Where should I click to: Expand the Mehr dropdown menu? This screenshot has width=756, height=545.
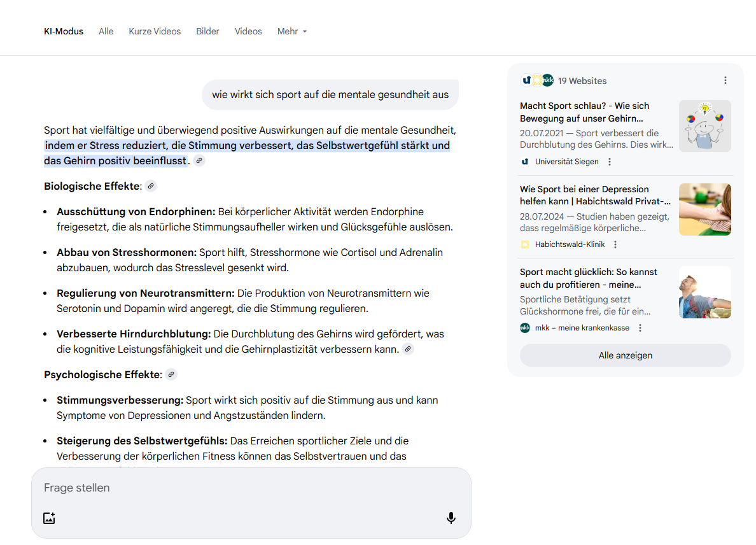(x=292, y=31)
